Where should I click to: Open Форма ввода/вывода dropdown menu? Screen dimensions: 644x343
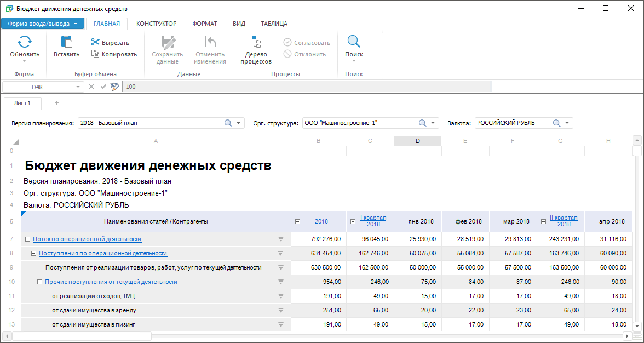43,24
